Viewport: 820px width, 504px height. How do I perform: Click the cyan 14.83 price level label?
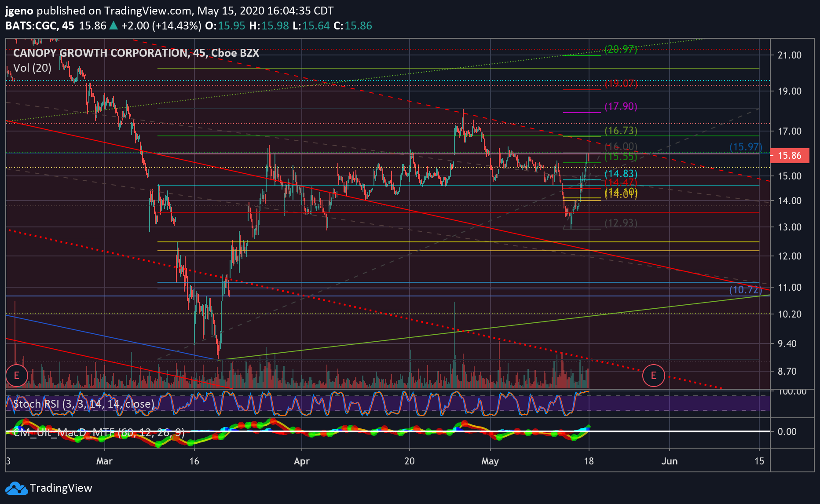621,174
